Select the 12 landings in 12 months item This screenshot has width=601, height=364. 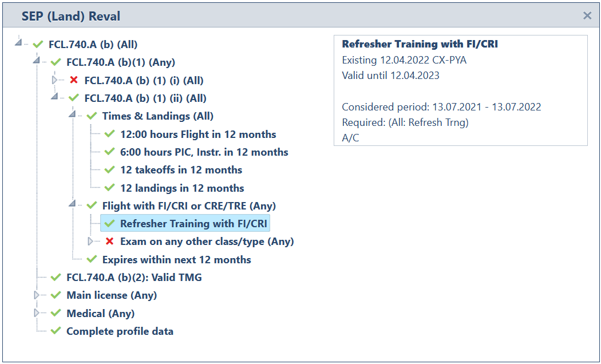(x=182, y=188)
